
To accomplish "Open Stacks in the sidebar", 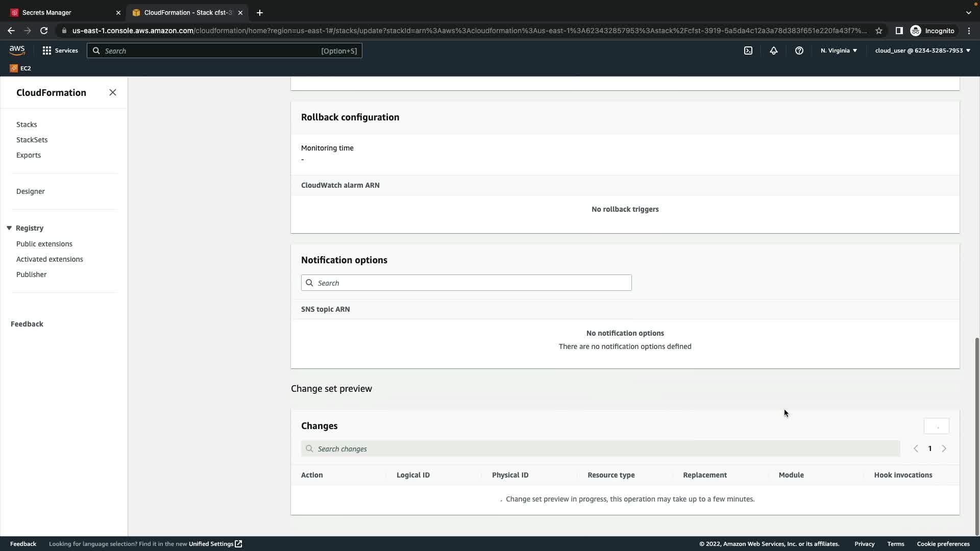I will [27, 124].
